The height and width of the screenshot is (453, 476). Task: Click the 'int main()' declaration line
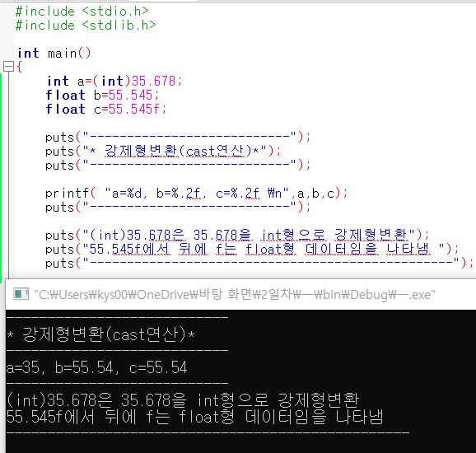(54, 54)
